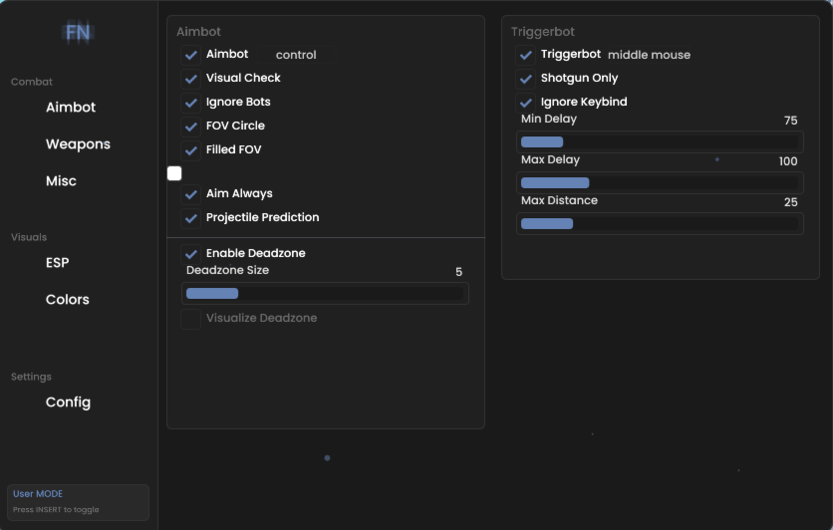Image resolution: width=833 pixels, height=530 pixels.
Task: Open the ESP visuals page
Action: pyautogui.click(x=57, y=262)
